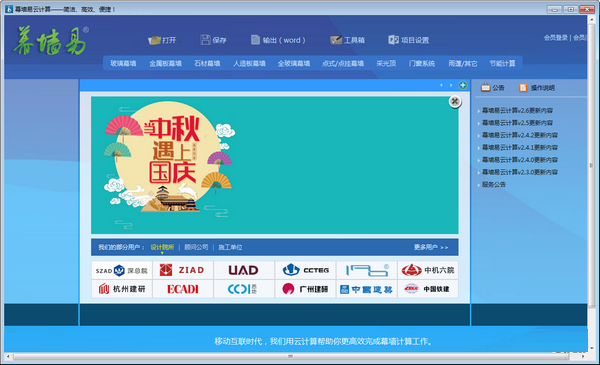
Task: Open the 服务公告 notice
Action: (494, 184)
